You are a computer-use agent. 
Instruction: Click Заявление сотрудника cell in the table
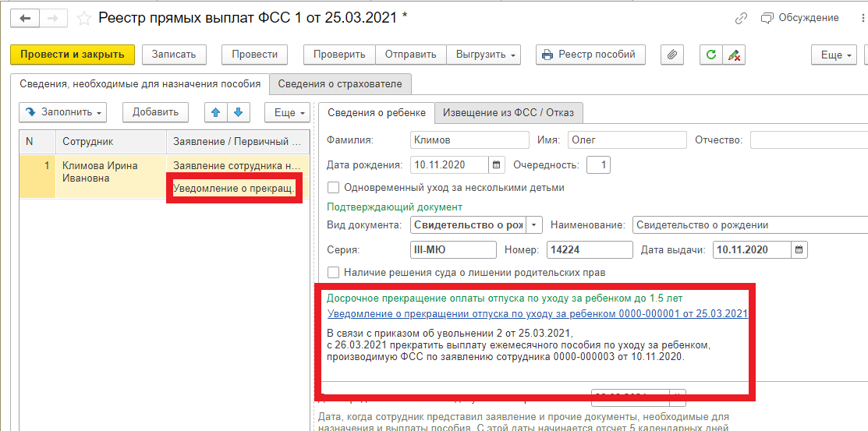tap(237, 165)
